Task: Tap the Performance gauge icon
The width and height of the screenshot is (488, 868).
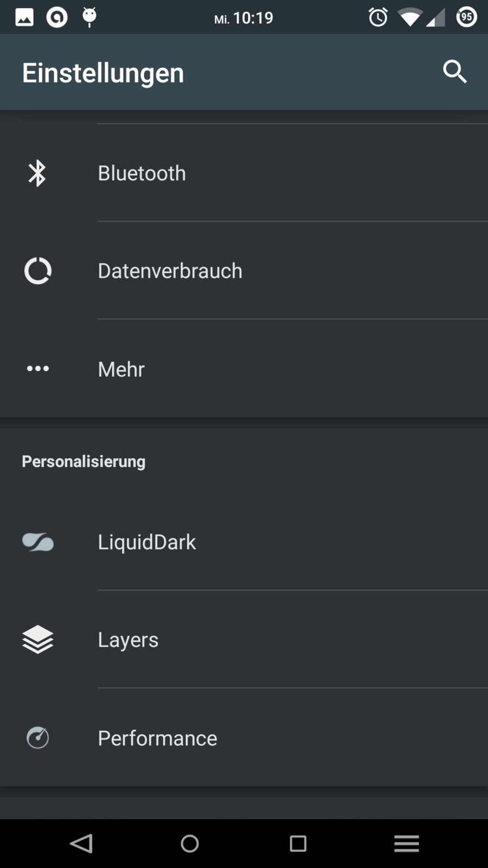Action: tap(37, 738)
